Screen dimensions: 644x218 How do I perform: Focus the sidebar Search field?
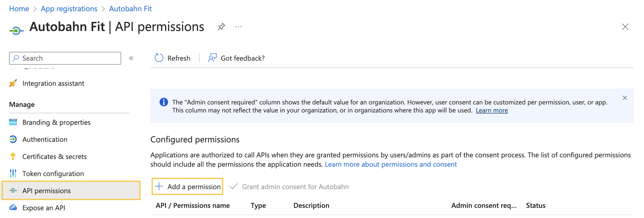65,58
